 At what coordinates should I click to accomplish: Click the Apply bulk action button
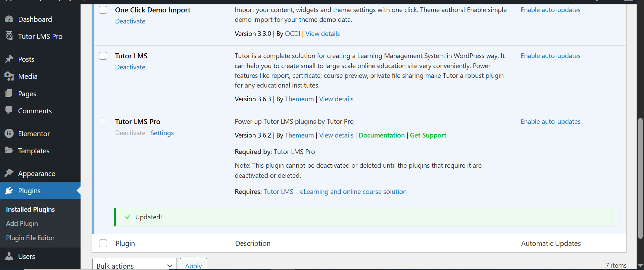point(193,265)
